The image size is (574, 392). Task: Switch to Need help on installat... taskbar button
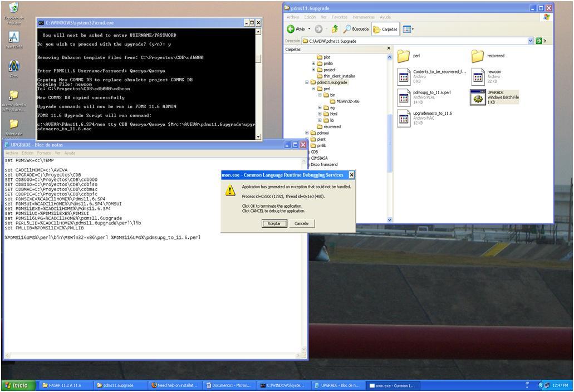[x=175, y=385]
